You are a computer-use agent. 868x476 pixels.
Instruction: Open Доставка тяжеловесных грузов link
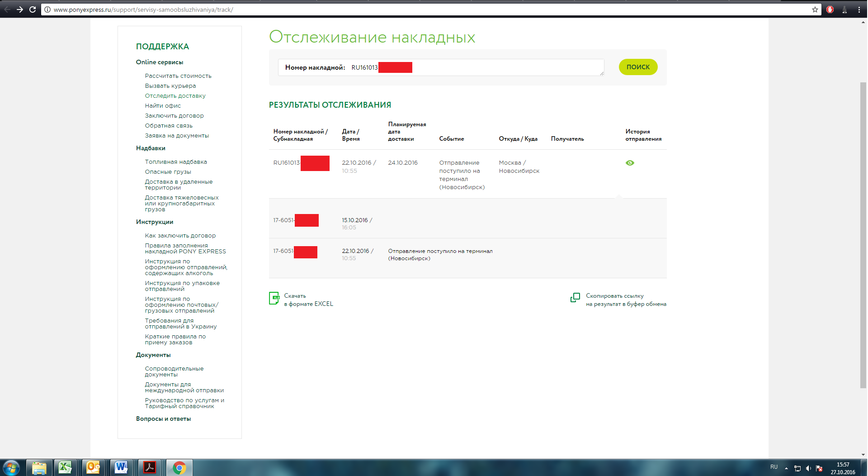[x=182, y=203]
